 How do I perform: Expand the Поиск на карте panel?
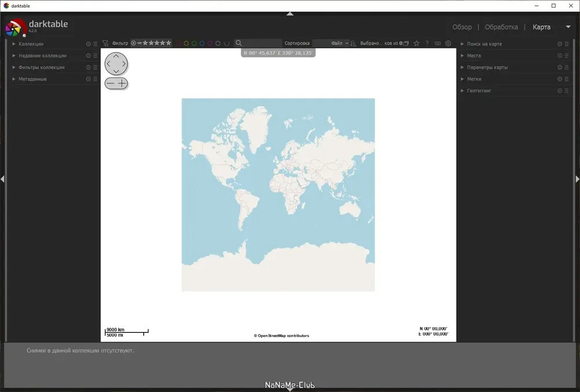click(462, 43)
